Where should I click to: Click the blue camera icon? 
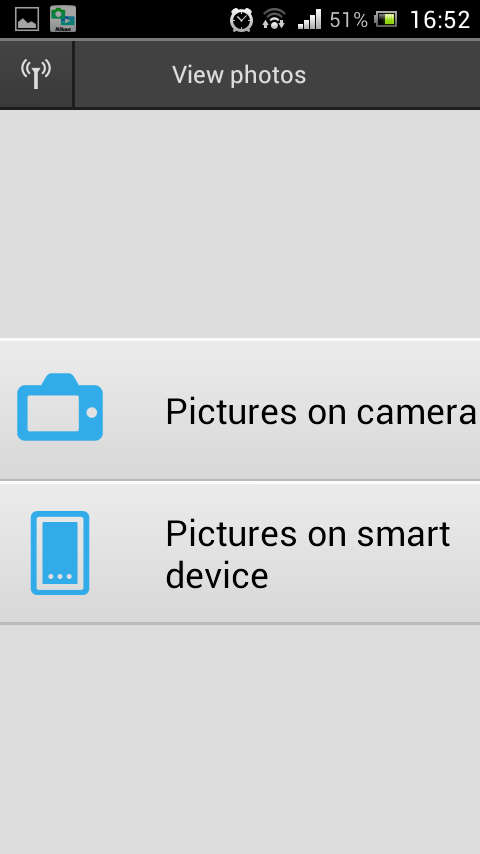pos(60,407)
